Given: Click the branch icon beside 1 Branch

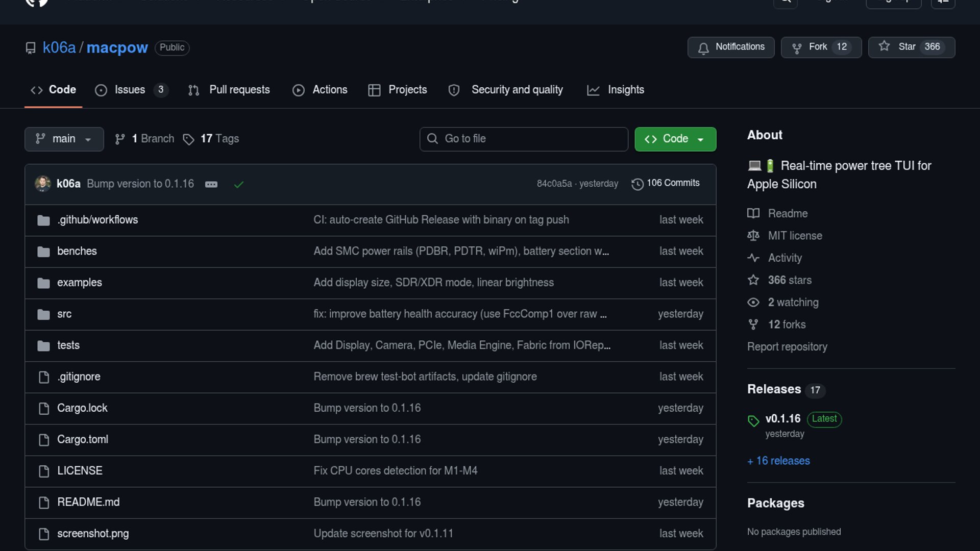Looking at the screenshot, I should (x=120, y=139).
